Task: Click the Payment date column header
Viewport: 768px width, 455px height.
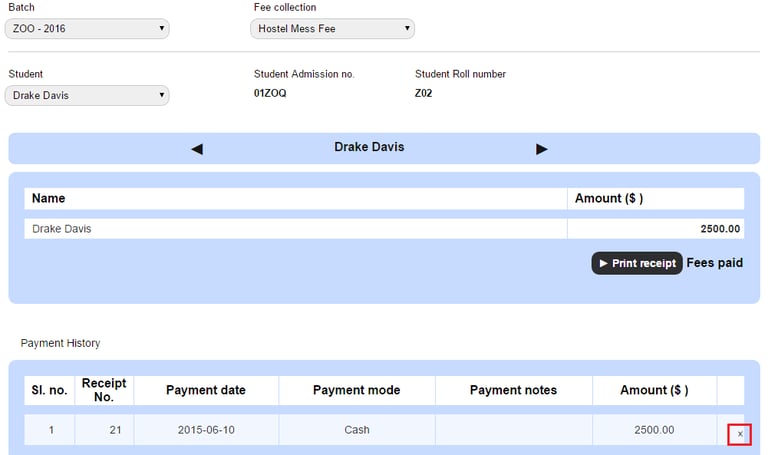Action: pos(206,390)
